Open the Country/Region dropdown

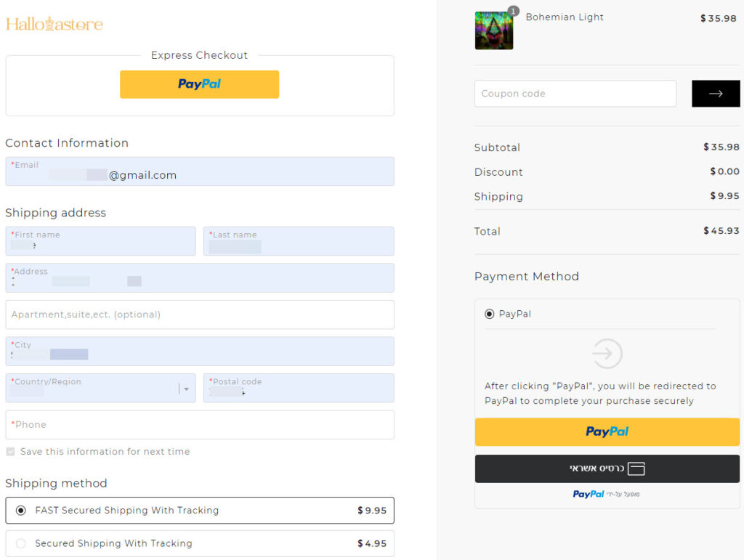tap(100, 388)
